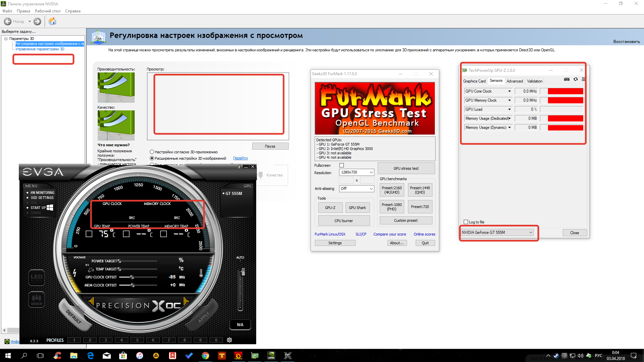This screenshot has height=362, width=644.
Task: Select profile slot 1 in EVGA Precision
Action: coord(74,340)
